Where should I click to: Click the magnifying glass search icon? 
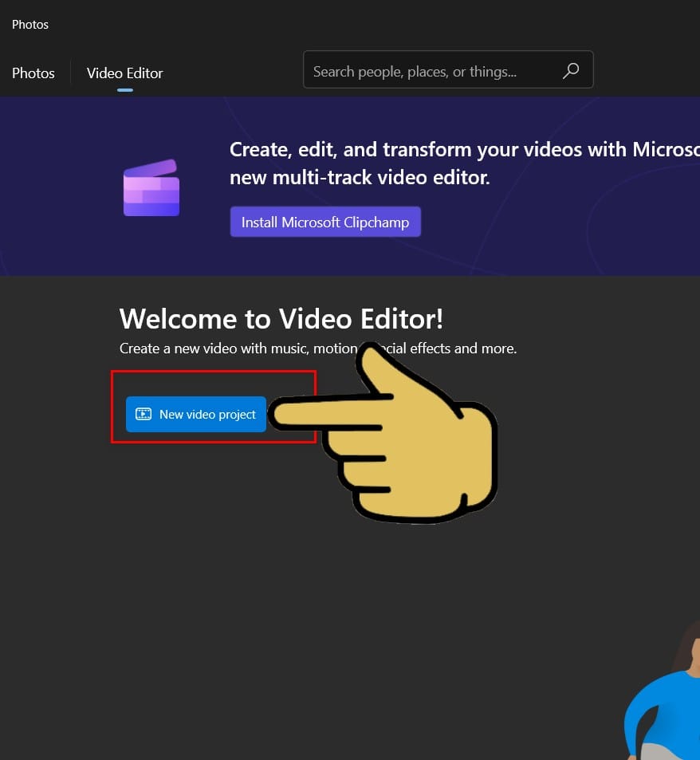coord(571,72)
